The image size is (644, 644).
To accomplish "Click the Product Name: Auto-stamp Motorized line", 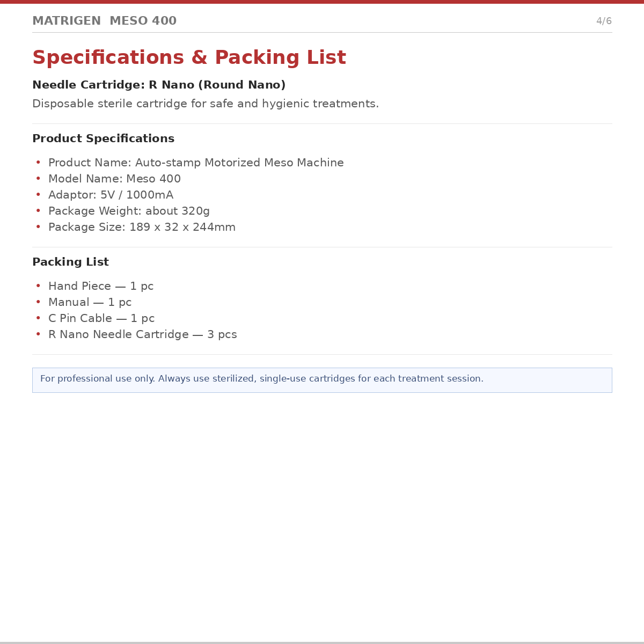I will 196,163.
